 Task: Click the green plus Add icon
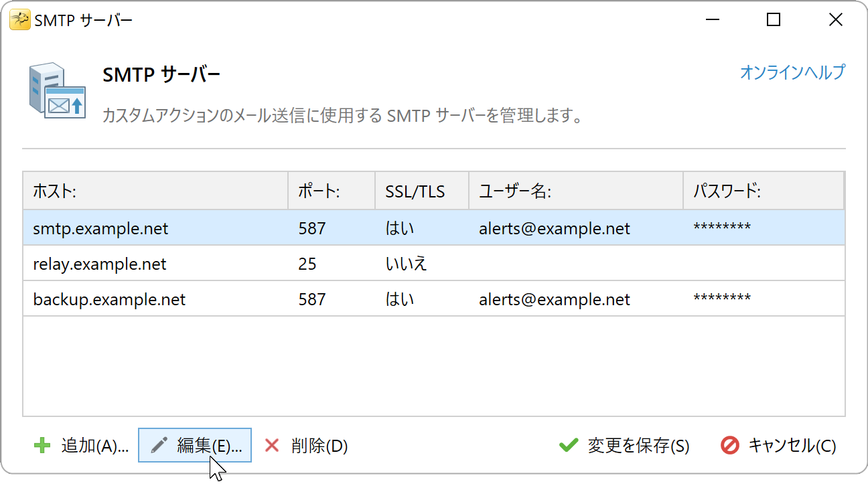click(x=42, y=445)
